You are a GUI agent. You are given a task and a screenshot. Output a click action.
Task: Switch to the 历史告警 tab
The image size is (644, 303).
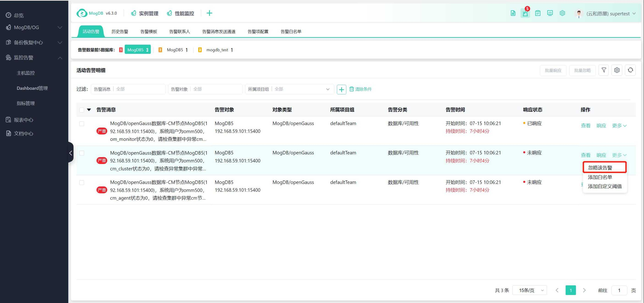(x=120, y=31)
